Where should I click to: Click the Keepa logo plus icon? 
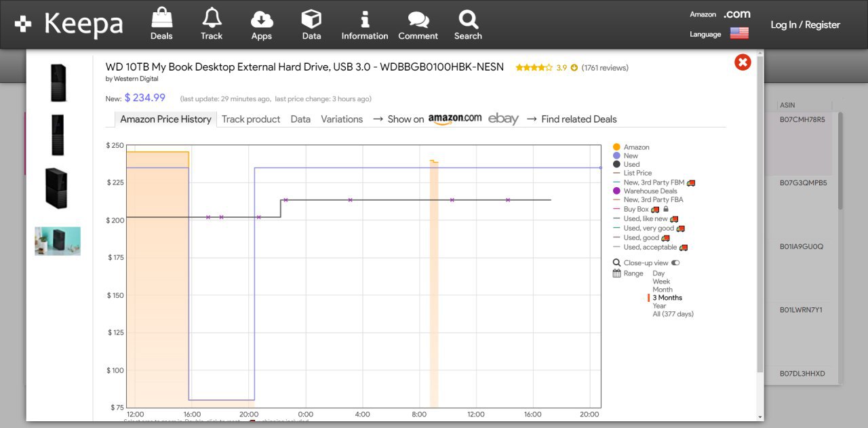click(x=23, y=24)
